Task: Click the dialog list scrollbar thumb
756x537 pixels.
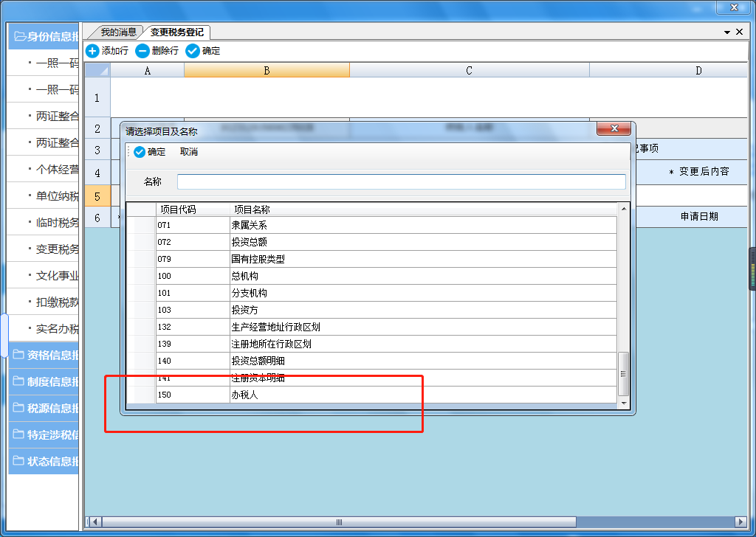Action: tap(623, 373)
